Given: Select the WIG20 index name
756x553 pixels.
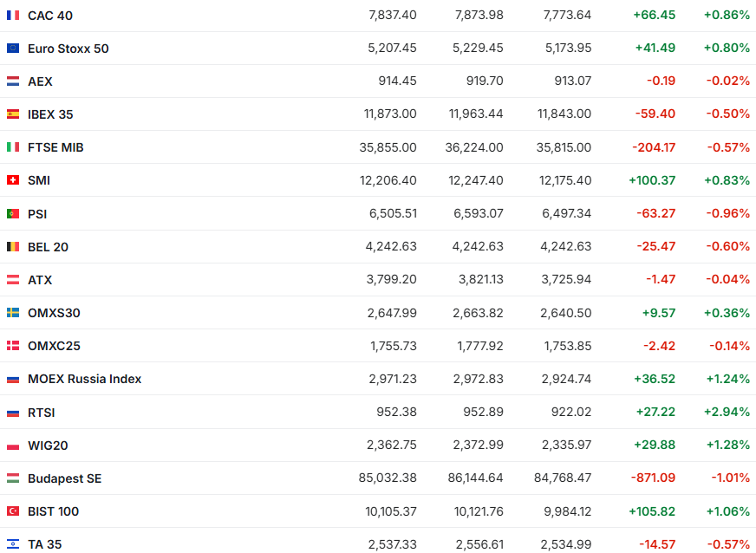Looking at the screenshot, I should 48,446.
